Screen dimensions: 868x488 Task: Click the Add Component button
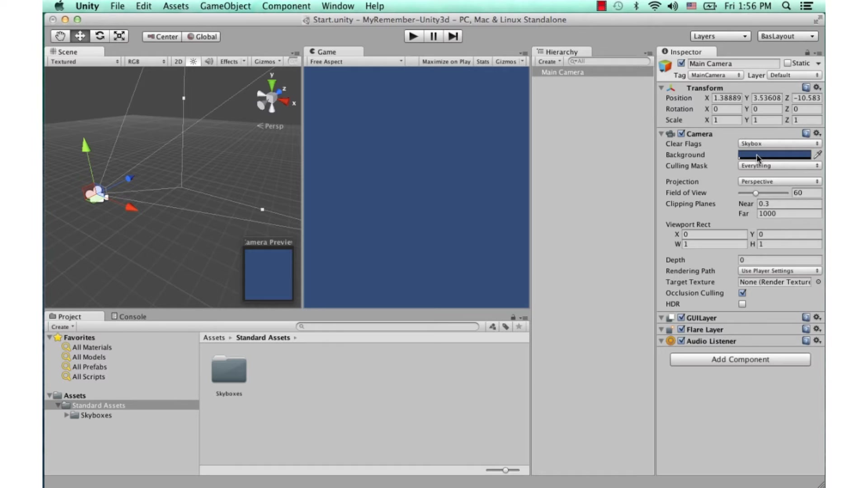740,360
